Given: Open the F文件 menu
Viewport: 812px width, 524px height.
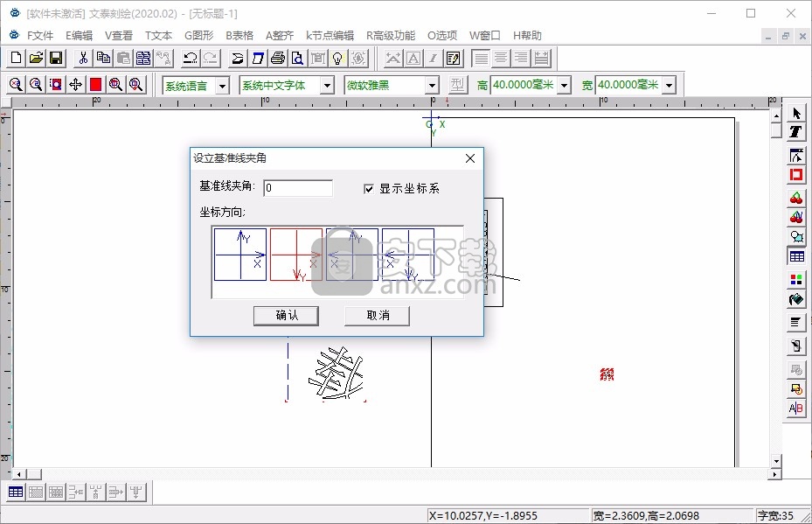Looking at the screenshot, I should (40, 35).
